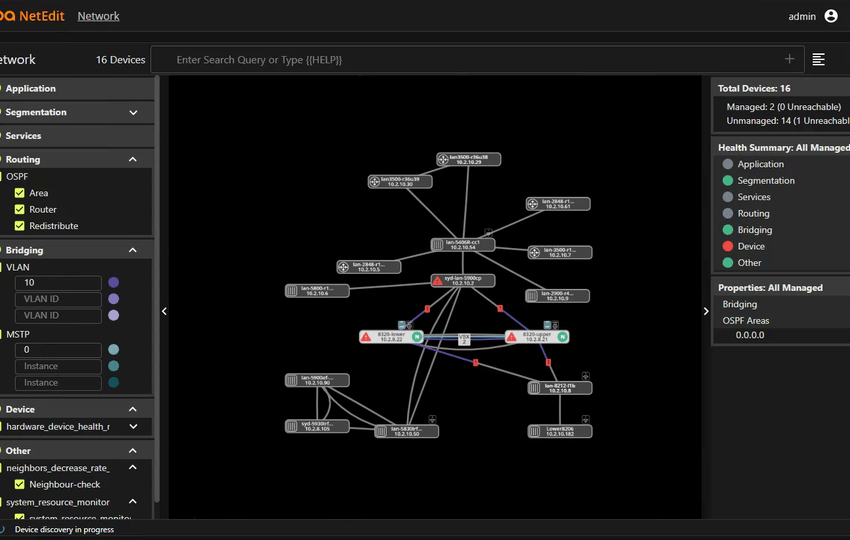850x540 pixels.
Task: Collapse the Routing section
Action: (x=133, y=159)
